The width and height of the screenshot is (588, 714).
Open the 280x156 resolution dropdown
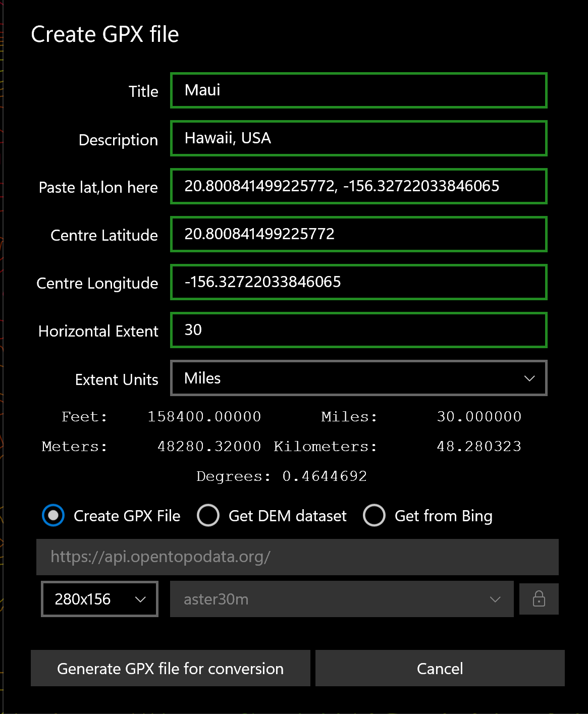coord(99,599)
